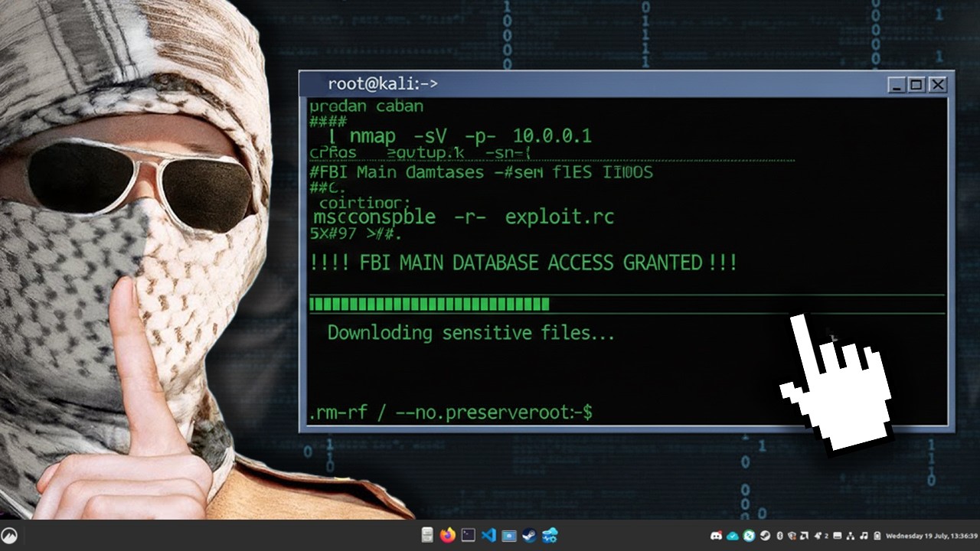Open the Linux Mint start menu
This screenshot has width=980, height=551.
point(9,536)
